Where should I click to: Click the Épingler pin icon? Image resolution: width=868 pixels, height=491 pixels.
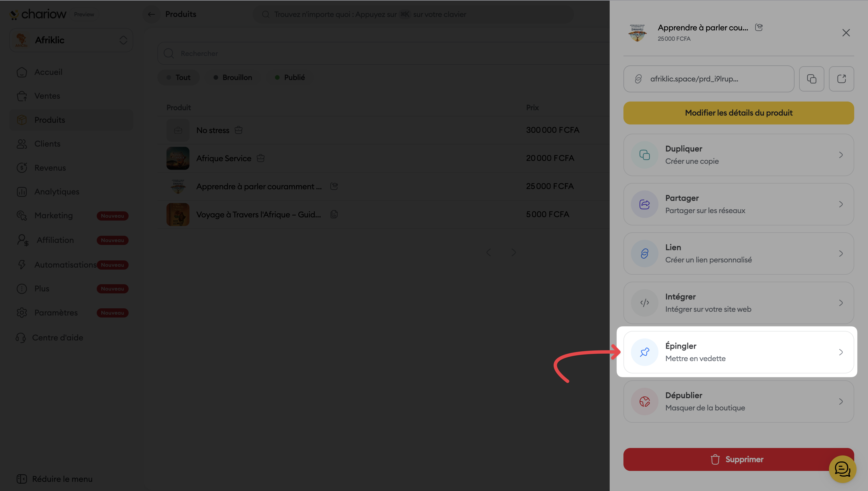click(x=644, y=352)
